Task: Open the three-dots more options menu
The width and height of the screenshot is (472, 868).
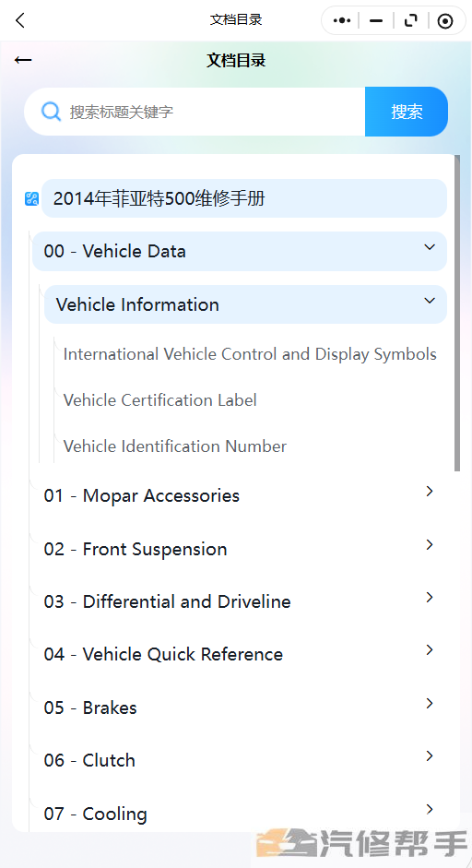Action: [342, 20]
